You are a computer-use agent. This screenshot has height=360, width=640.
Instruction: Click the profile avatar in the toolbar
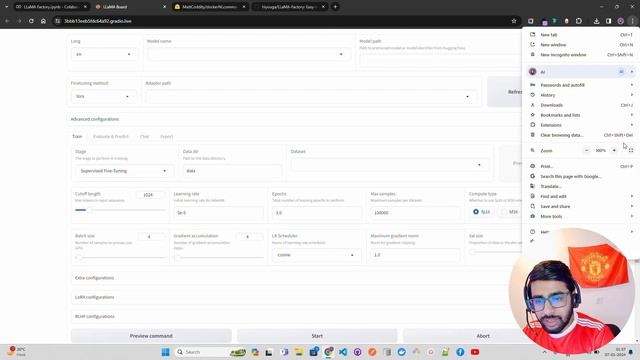pyautogui.click(x=620, y=21)
